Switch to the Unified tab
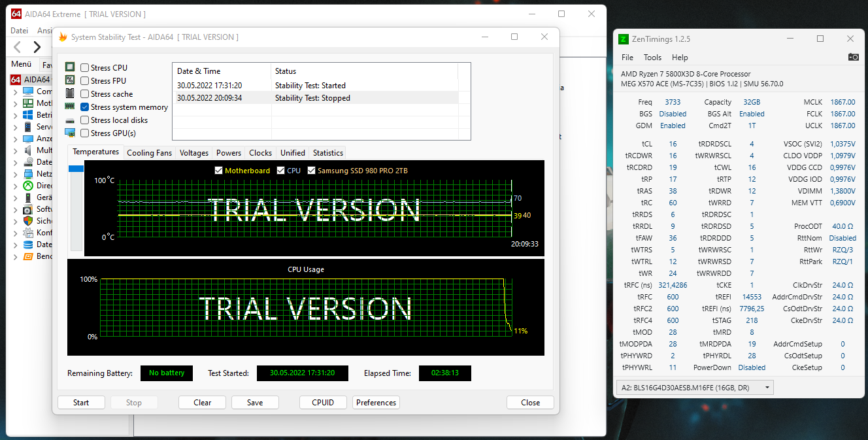This screenshot has width=868, height=440. coord(293,153)
